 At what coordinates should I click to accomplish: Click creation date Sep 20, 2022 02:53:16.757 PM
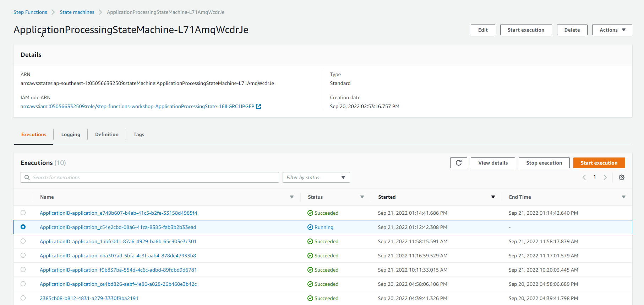(x=365, y=106)
